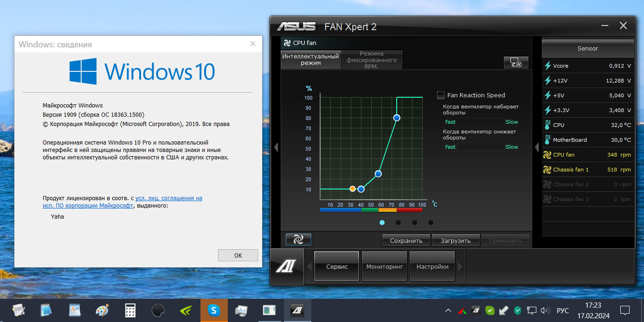644x322 pixels.
Task: Open the Мониторинг menu
Action: [384, 266]
